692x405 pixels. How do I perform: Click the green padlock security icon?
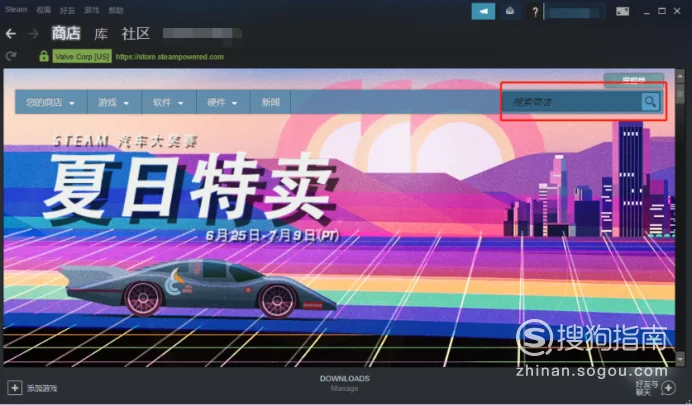44,56
